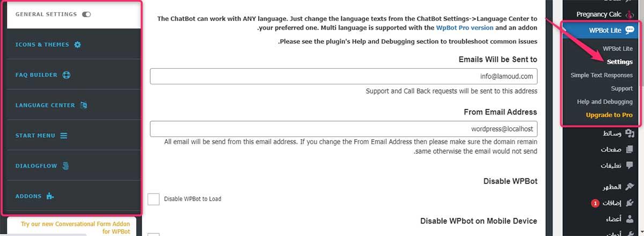This screenshot has width=644, height=236.
Task: Click the puzzle piece Addons icon
Action: click(50, 196)
